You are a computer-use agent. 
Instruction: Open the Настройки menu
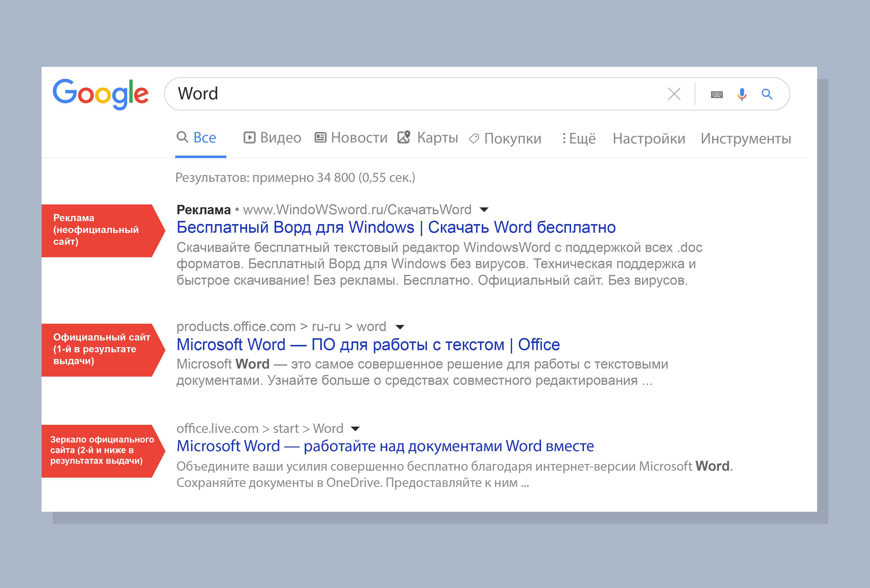649,139
